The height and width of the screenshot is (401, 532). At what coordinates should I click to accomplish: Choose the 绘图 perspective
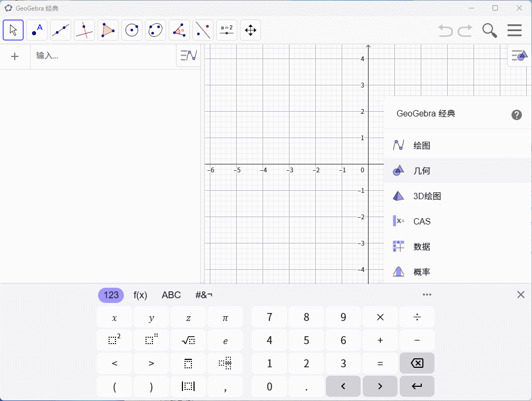click(x=458, y=145)
